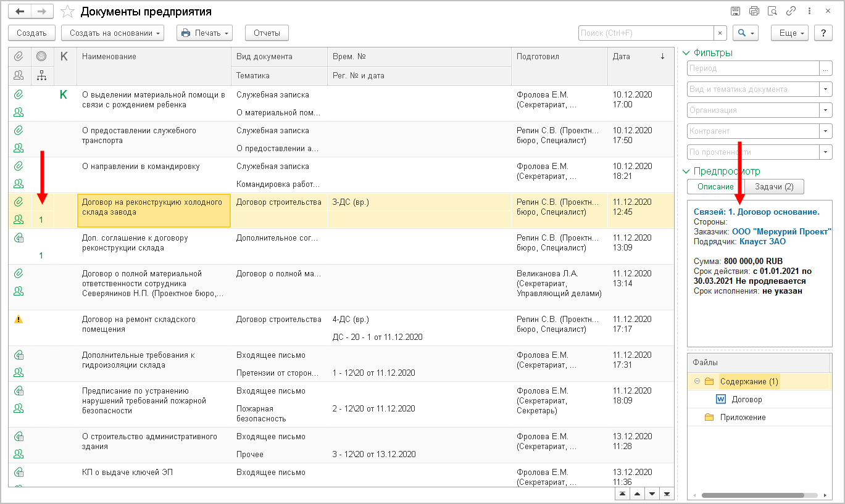Image resolution: width=845 pixels, height=504 pixels.
Task: Click the Создать button
Action: tap(31, 33)
